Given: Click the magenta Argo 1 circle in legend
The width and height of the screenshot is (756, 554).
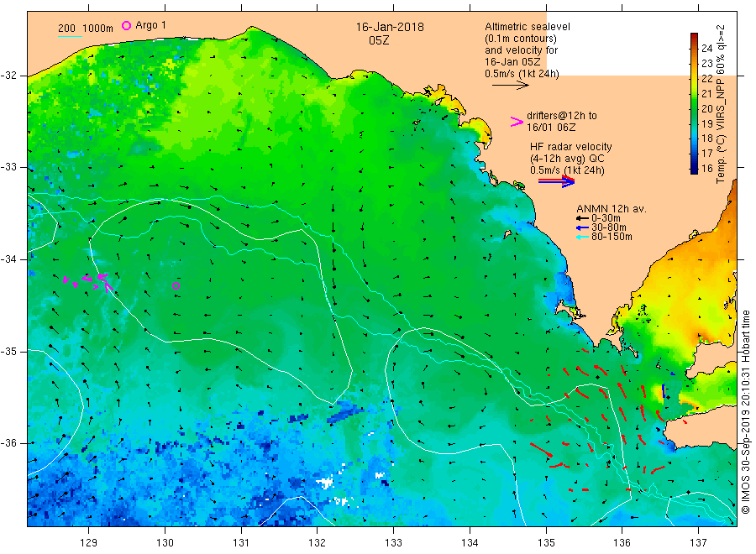Looking at the screenshot, I should [126, 25].
